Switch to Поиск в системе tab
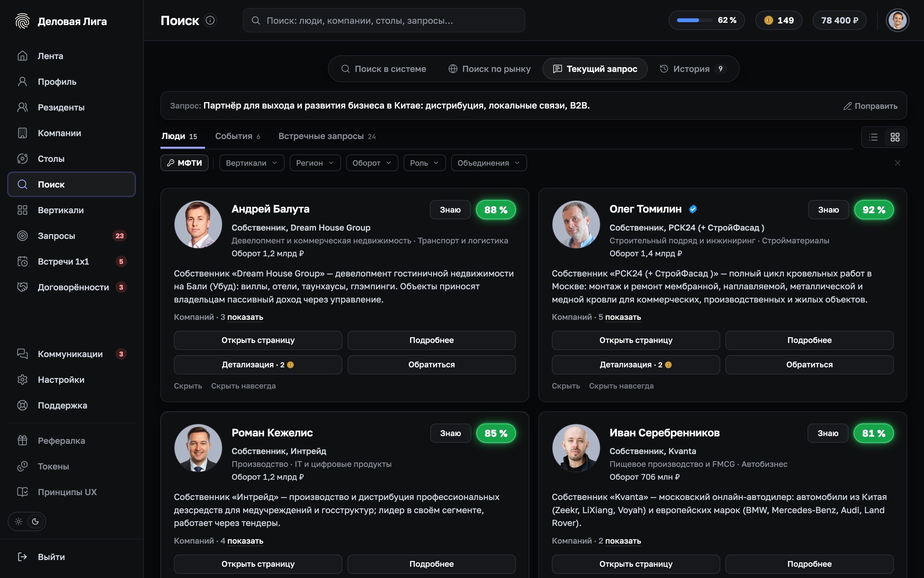Screen dimensions: 924x578 [x=383, y=69]
